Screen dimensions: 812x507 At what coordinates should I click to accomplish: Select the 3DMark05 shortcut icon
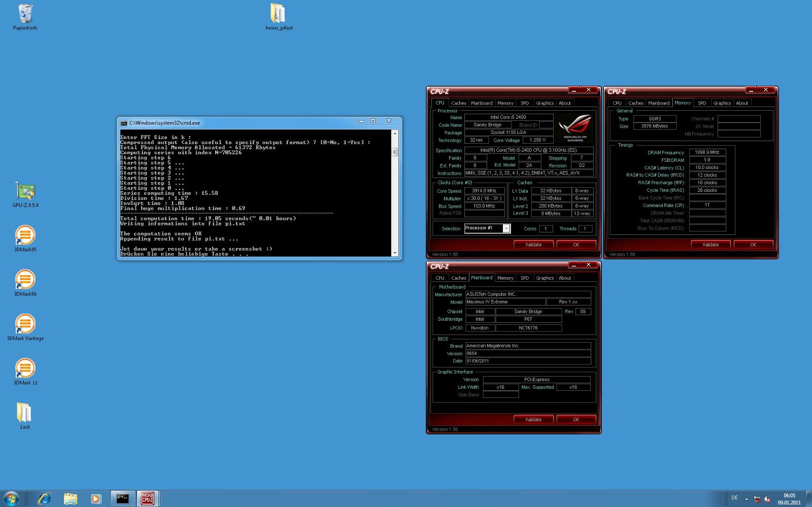click(25, 239)
